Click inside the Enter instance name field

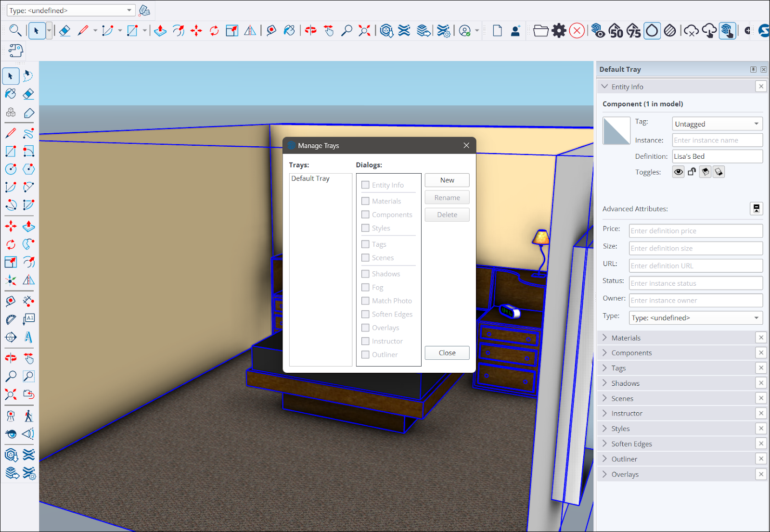[x=717, y=140]
